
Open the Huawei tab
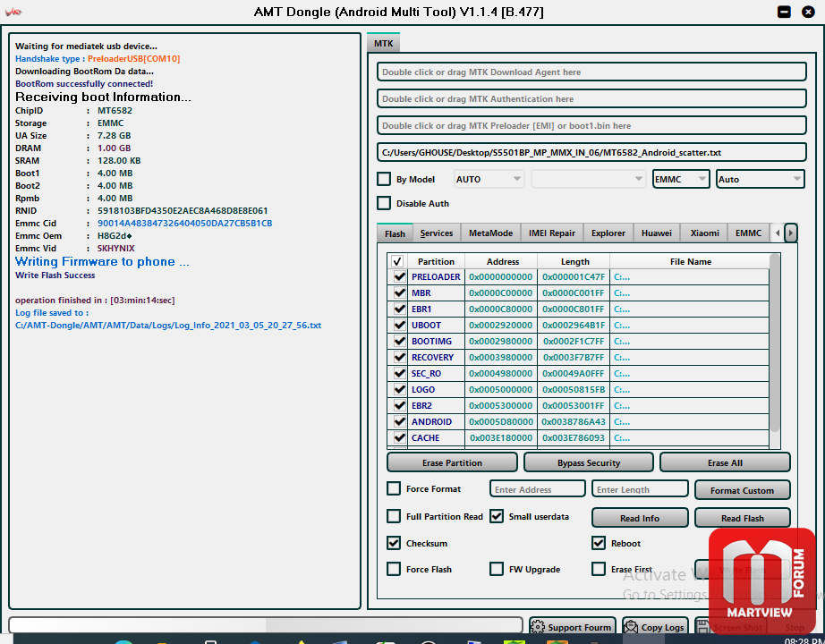tap(657, 233)
